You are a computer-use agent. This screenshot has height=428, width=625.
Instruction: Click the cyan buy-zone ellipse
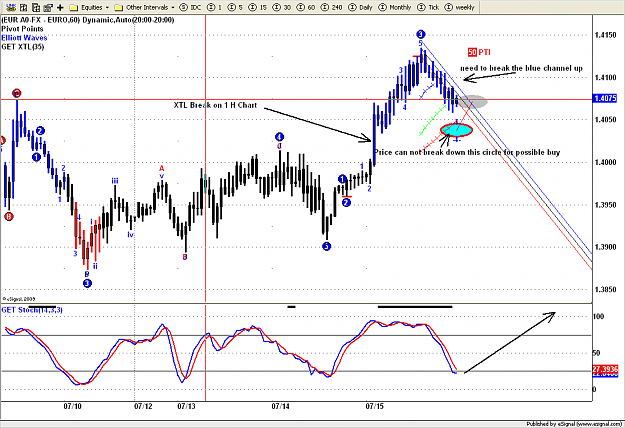coord(456,130)
